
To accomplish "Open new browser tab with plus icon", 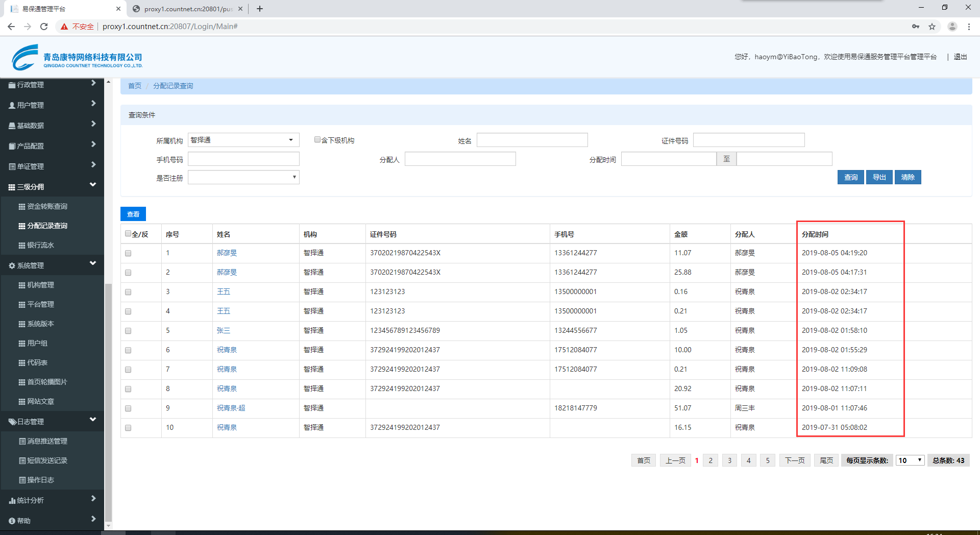I will coord(260,9).
